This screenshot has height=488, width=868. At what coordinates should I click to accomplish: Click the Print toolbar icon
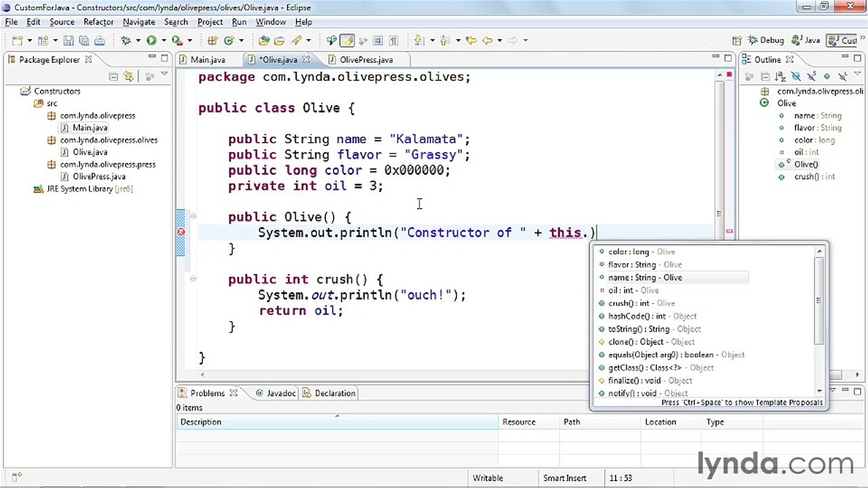(99, 41)
